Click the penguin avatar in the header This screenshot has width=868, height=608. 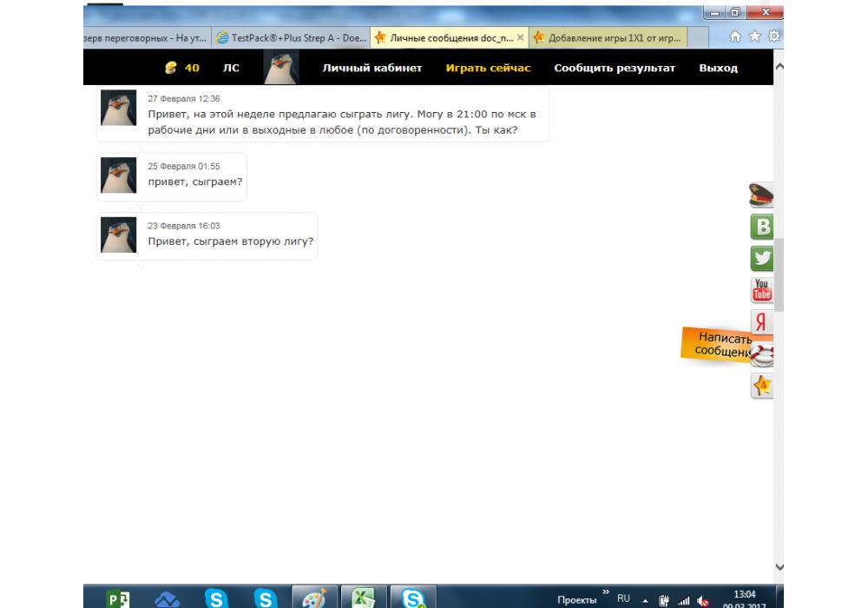tap(281, 68)
